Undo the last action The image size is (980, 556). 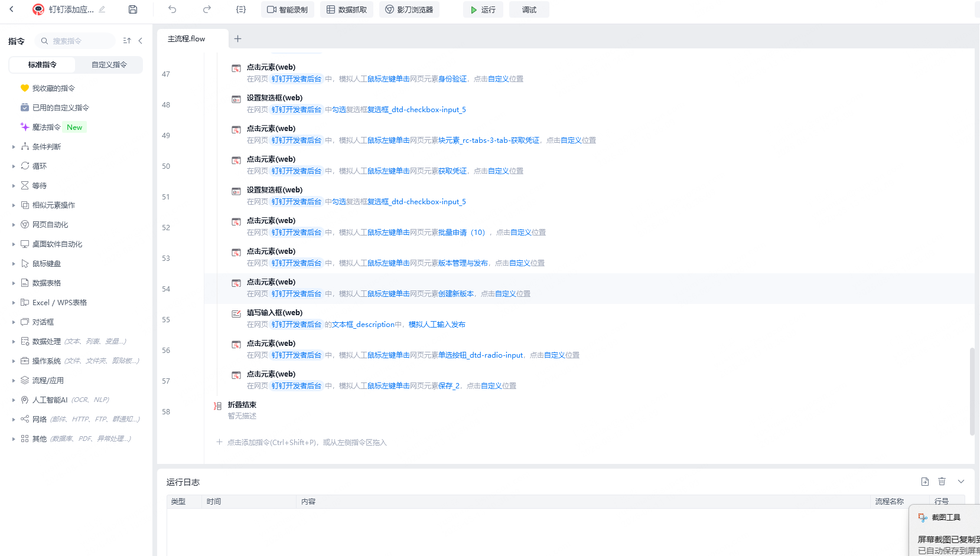[x=172, y=9]
